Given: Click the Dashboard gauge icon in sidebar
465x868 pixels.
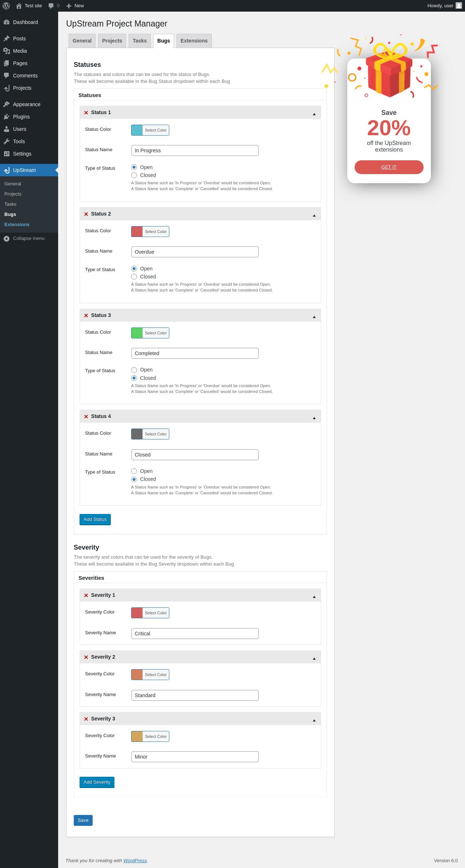Looking at the screenshot, I should pos(7,22).
